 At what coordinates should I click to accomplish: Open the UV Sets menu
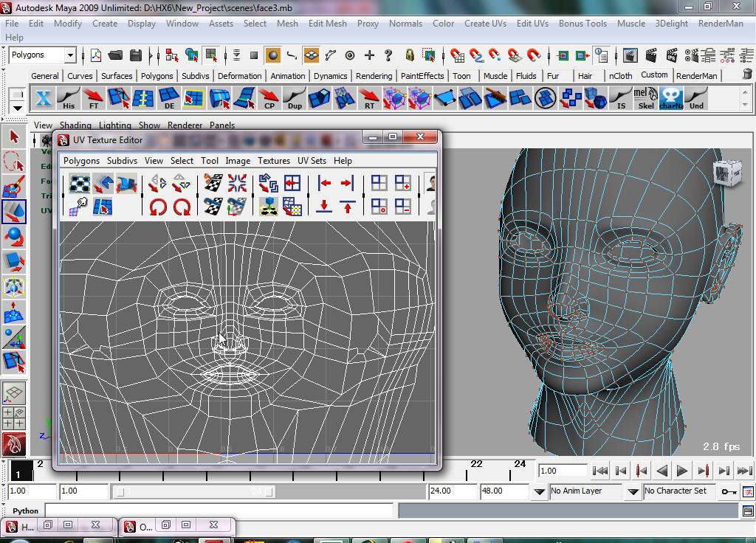312,160
